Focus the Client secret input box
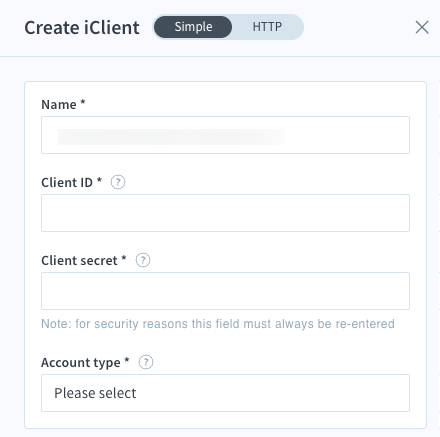The width and height of the screenshot is (440, 437). tap(225, 291)
